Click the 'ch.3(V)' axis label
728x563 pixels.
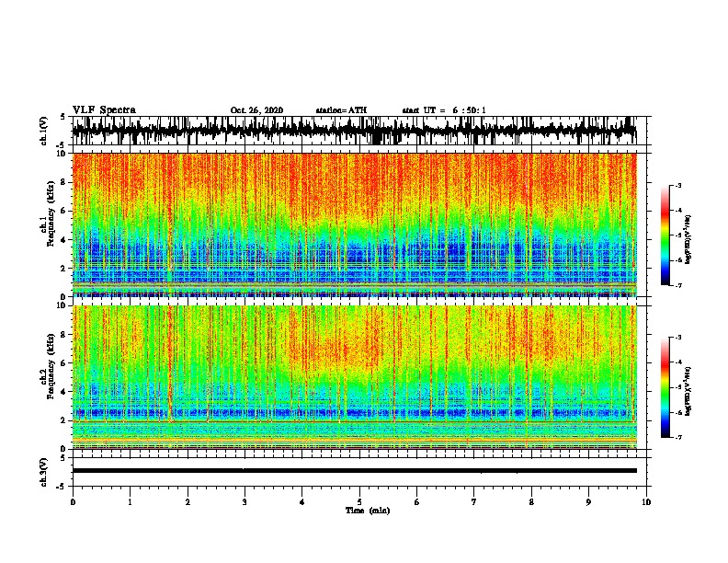click(43, 472)
